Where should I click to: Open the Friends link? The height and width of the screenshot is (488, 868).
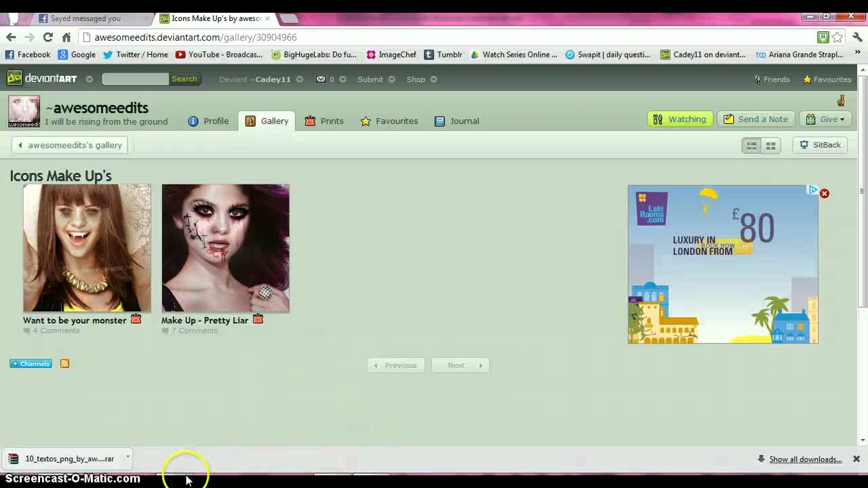pyautogui.click(x=772, y=79)
